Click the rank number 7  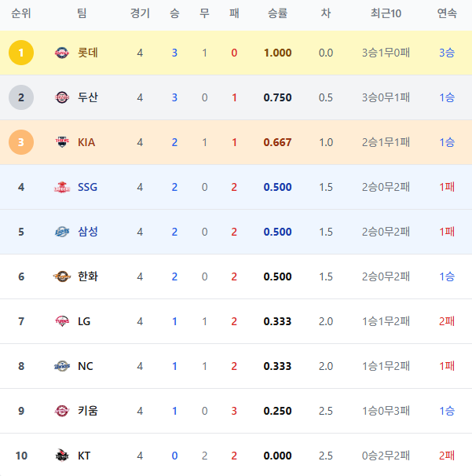coord(21,321)
